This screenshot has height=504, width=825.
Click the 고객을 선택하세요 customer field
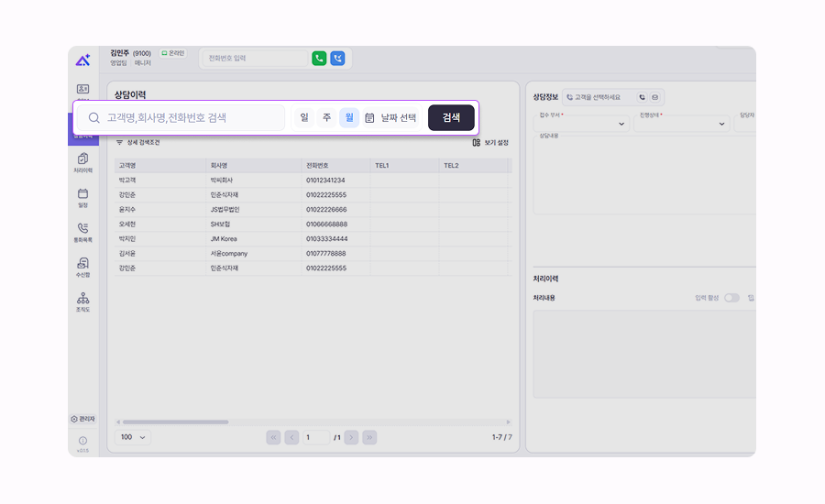[599, 97]
